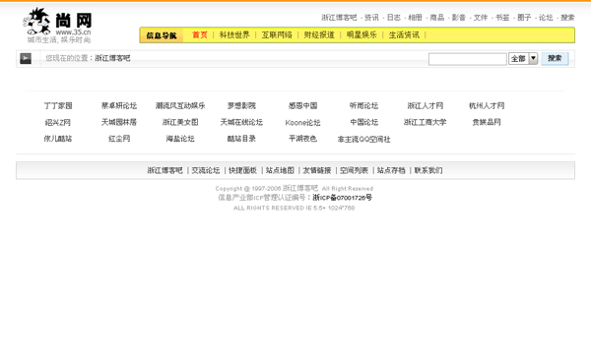Open the 贵族品网 link

coord(487,122)
